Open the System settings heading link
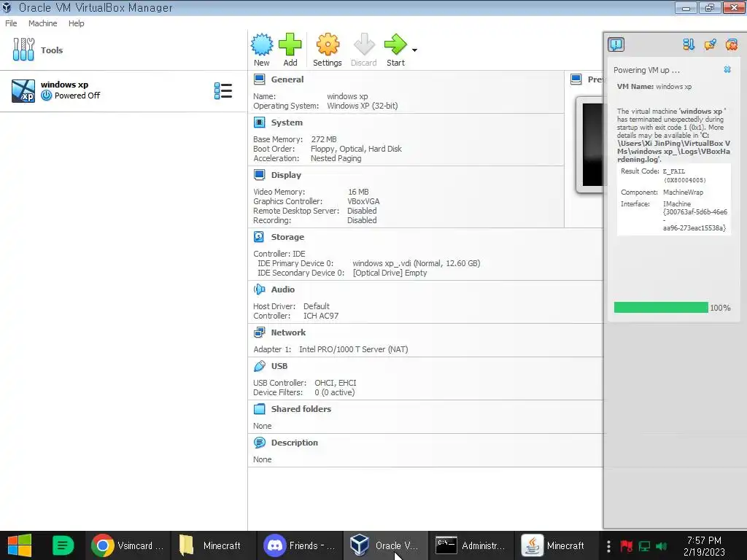747x560 pixels. pos(287,122)
